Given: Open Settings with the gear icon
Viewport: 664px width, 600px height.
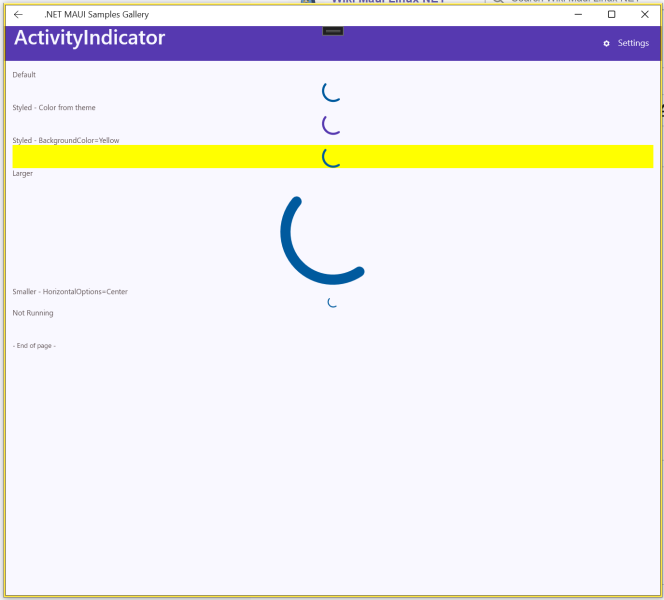Looking at the screenshot, I should click(x=606, y=44).
